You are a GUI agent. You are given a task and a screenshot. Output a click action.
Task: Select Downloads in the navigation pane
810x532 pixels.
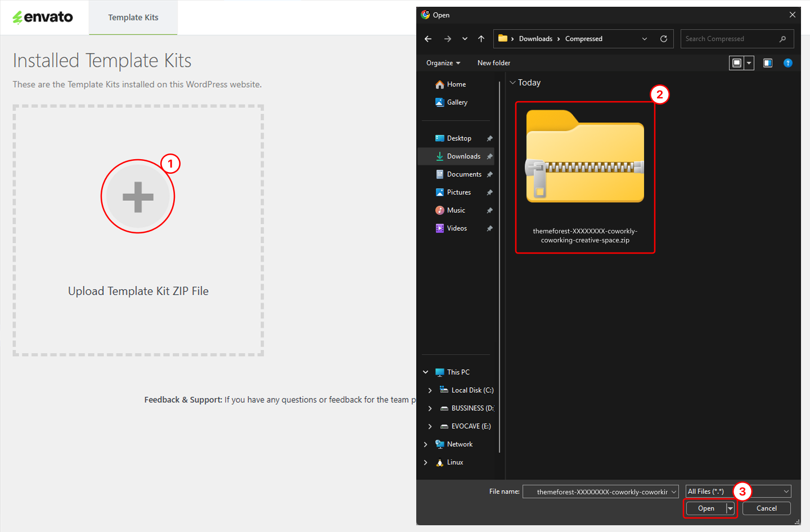pos(456,156)
